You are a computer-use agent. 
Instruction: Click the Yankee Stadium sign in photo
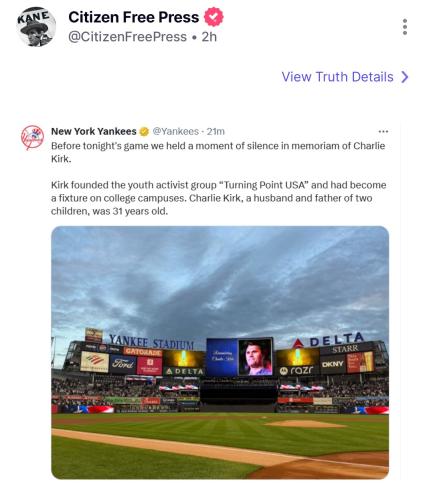(x=151, y=342)
